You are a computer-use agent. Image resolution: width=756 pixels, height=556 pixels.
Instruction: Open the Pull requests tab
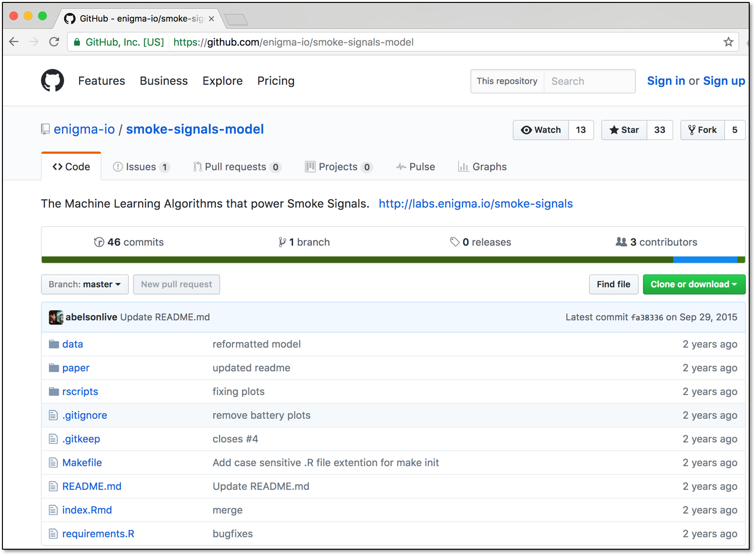coord(237,167)
